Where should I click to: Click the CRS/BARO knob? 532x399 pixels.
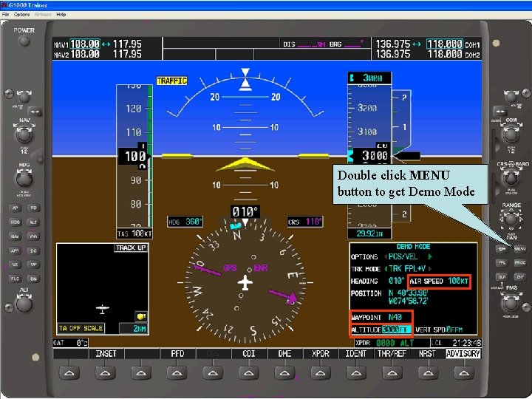[511, 178]
